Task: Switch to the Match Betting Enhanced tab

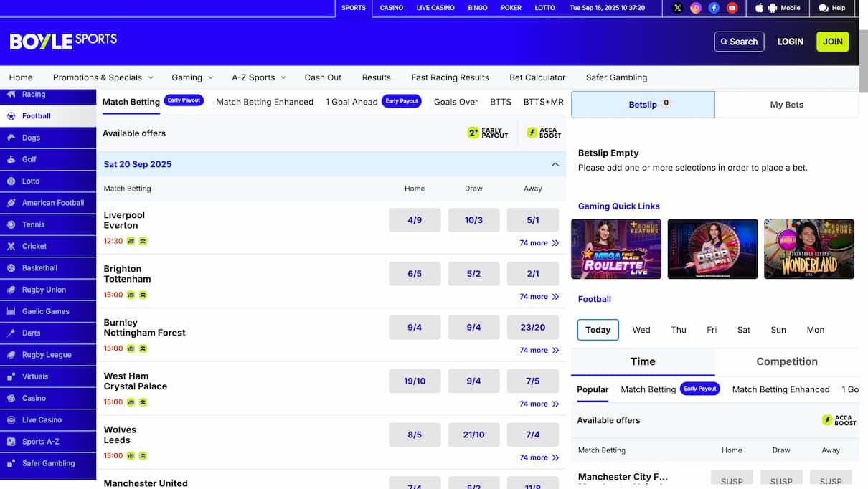Action: [x=265, y=102]
